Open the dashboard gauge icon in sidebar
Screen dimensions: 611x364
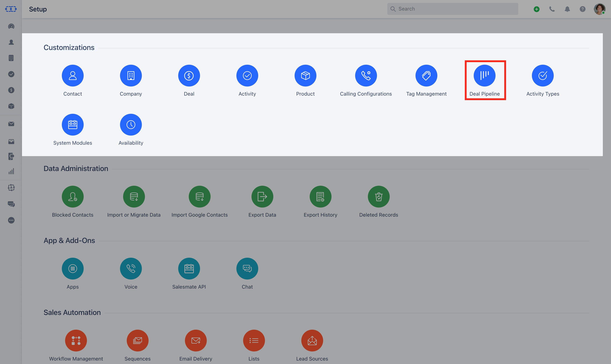(x=11, y=26)
